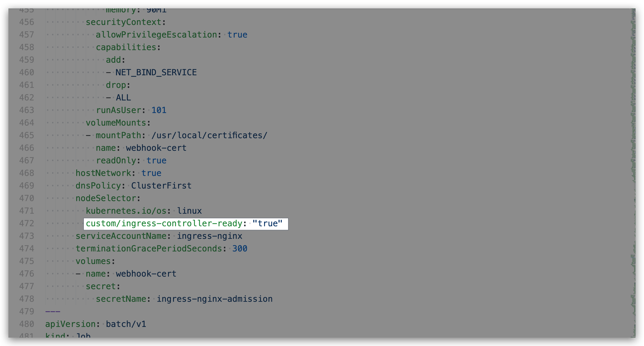
Task: Click the allowPrivilegeEscalation true value
Action: coord(237,35)
